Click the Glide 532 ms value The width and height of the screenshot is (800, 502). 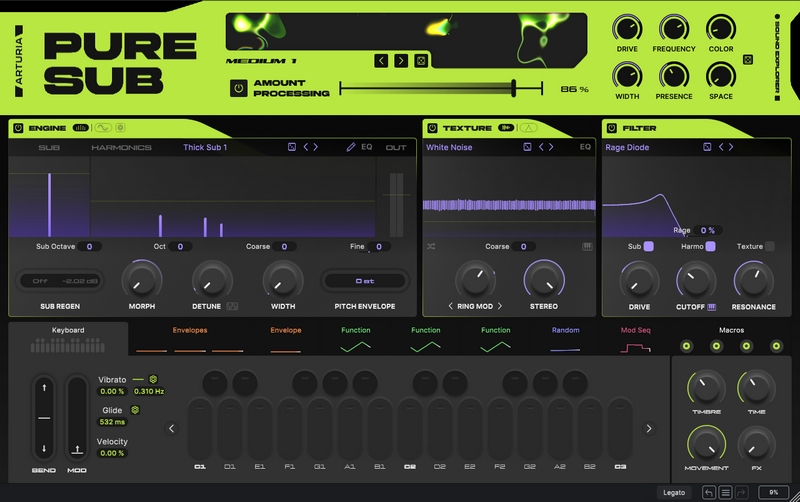[x=112, y=422]
